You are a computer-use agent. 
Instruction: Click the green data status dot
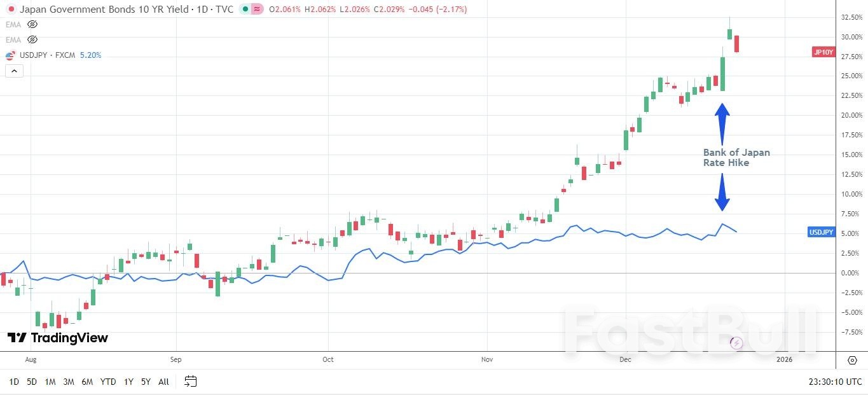[x=245, y=10]
